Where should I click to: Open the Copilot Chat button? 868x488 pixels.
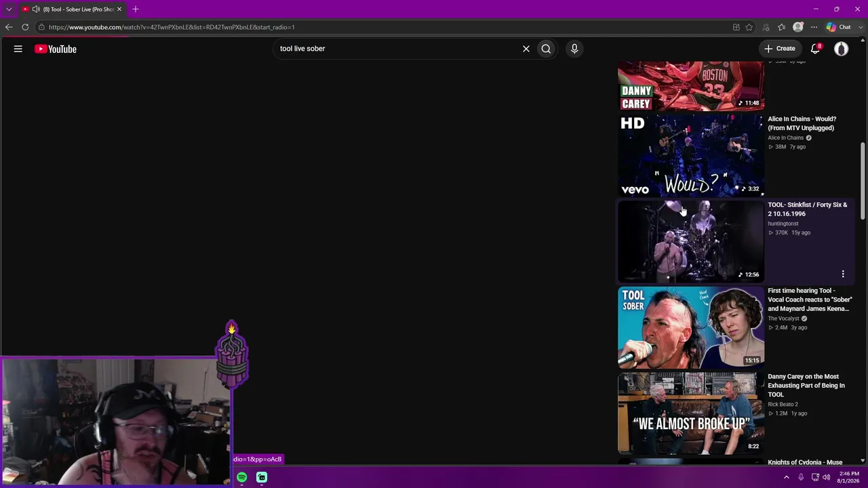pos(839,27)
